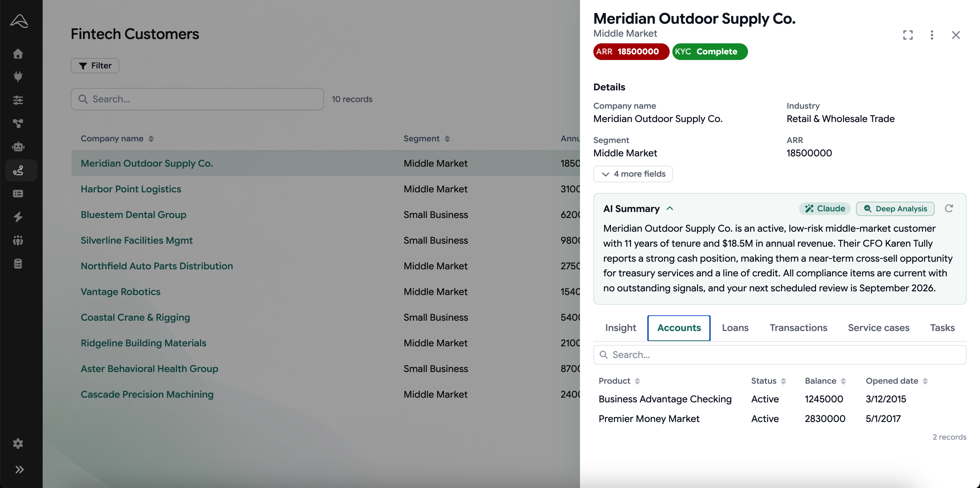980x488 pixels.
Task: Open the sliders settings sidebar icon
Action: (x=18, y=100)
